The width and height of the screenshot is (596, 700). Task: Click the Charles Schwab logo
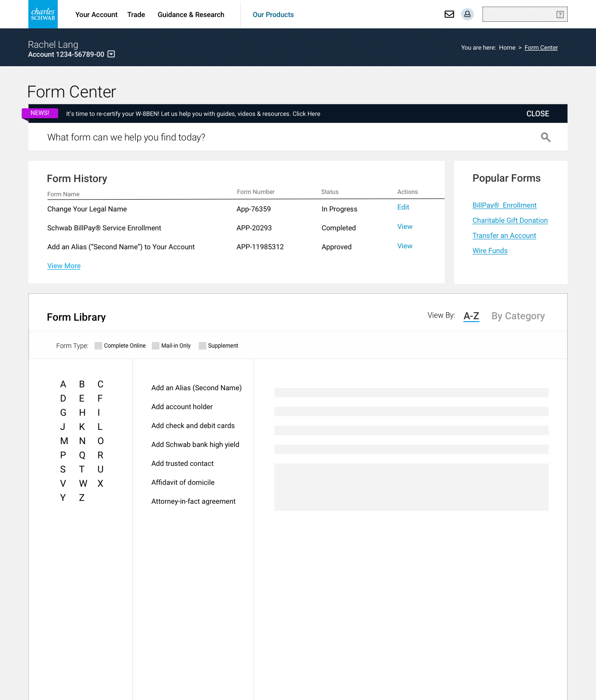[x=43, y=14]
